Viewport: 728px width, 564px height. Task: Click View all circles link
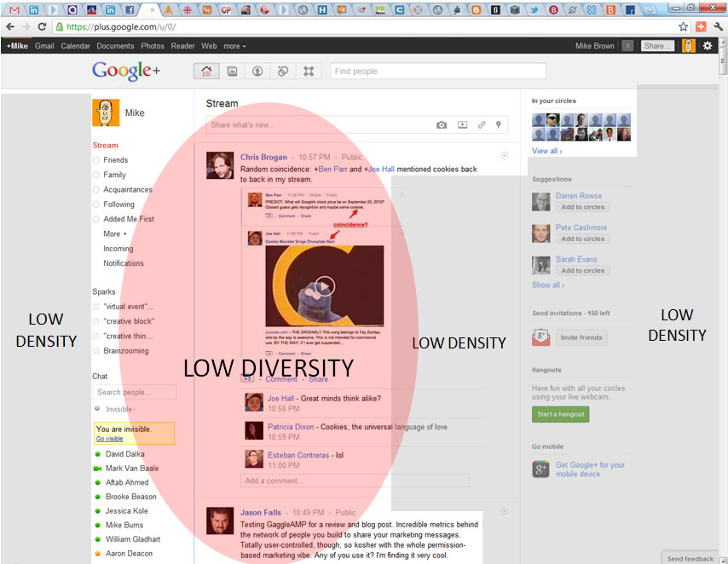547,151
